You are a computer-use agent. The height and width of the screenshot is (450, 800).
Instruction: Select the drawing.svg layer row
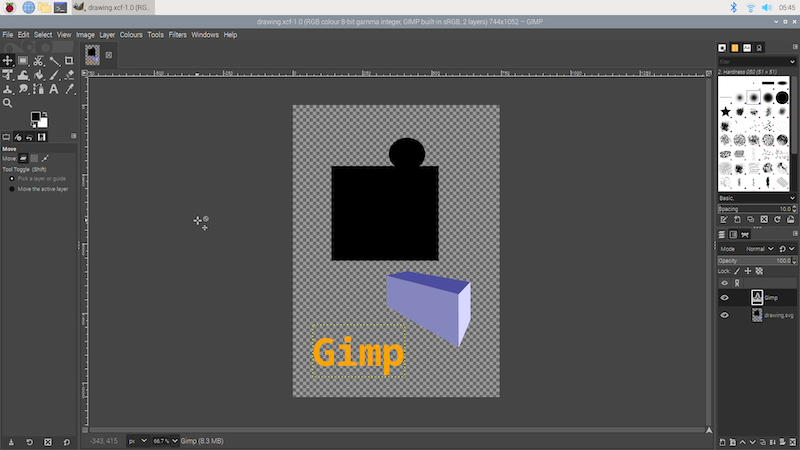click(x=757, y=315)
